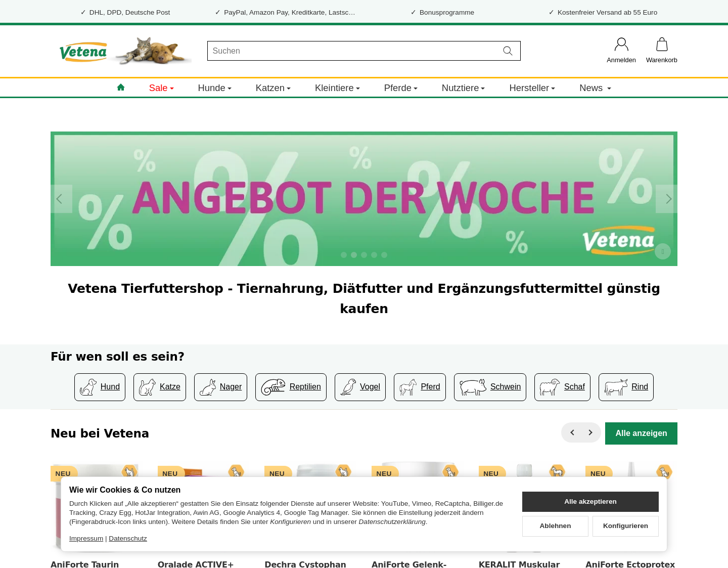728x568 pixels.
Task: Go to previous banner slide
Action: pos(61,199)
